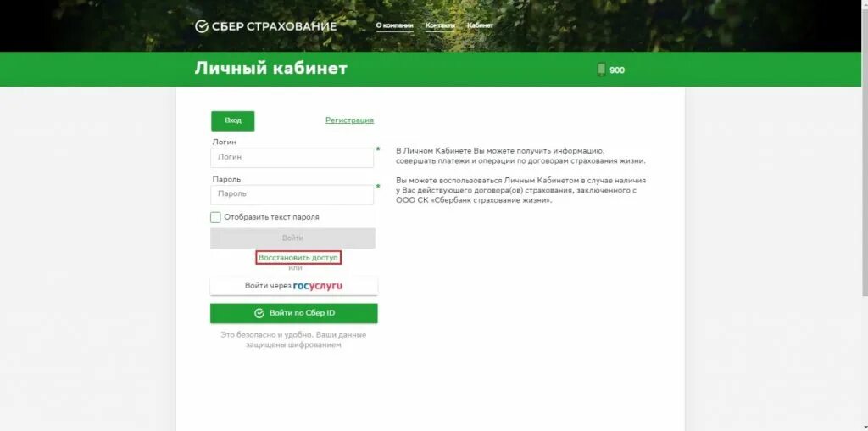
Task: Focus the Логин input field
Action: tap(292, 157)
